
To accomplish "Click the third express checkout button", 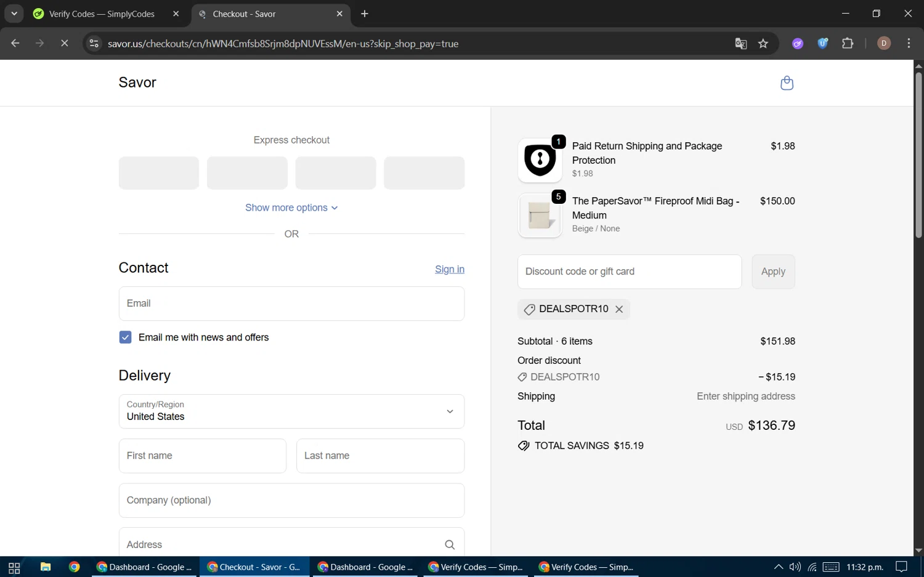I will click(336, 173).
